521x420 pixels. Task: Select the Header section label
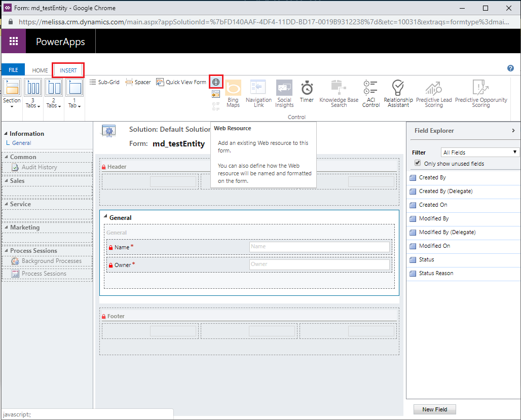tap(117, 167)
